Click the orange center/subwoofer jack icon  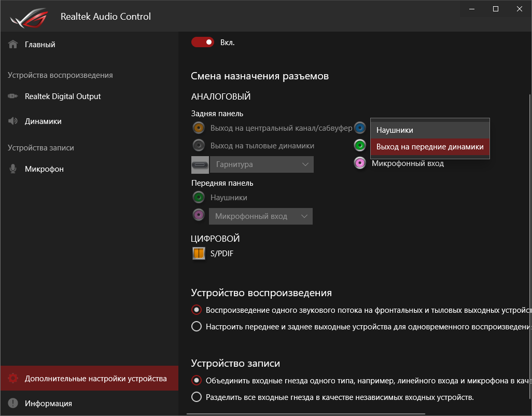click(x=198, y=128)
